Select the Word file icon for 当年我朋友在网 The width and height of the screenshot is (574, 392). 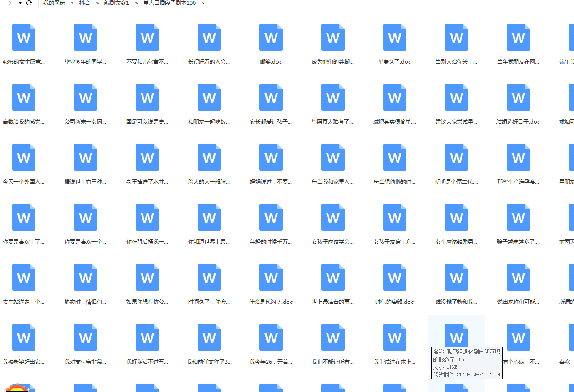point(518,37)
